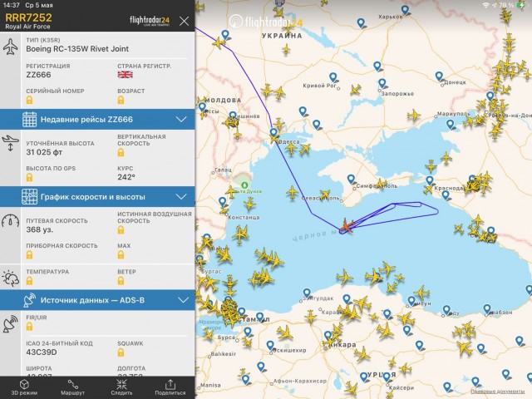Tap the radar antenna icon beside FIR/UIR
532x399 pixels.
click(11, 323)
